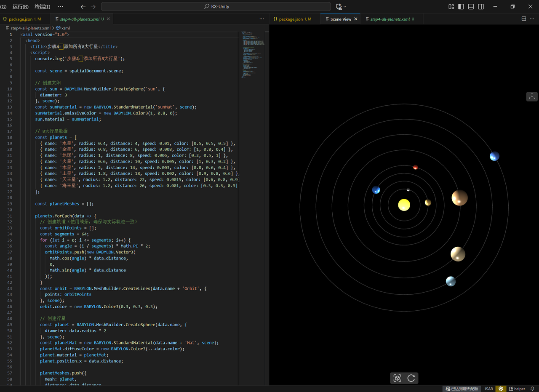Expand the Copilot chat dropdown chevron
539x392 pixels.
345,7
